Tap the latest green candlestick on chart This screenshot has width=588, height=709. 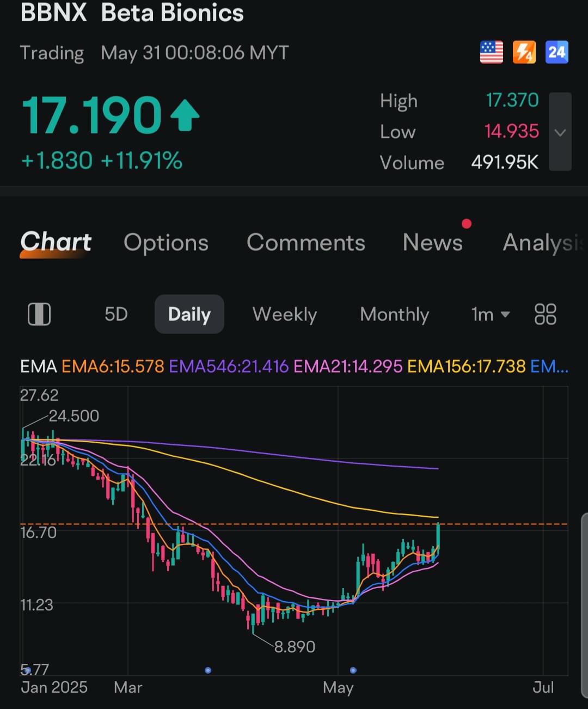click(x=438, y=539)
